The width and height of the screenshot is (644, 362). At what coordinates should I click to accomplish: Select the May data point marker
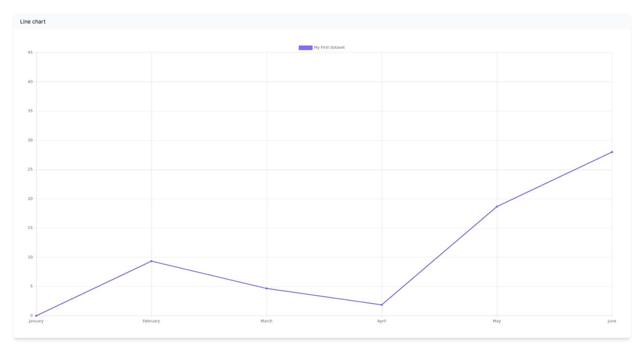pyautogui.click(x=497, y=207)
